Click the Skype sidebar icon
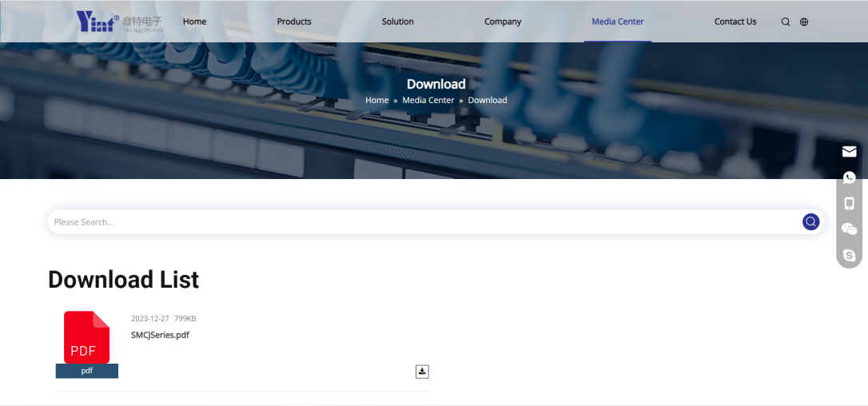 click(849, 256)
